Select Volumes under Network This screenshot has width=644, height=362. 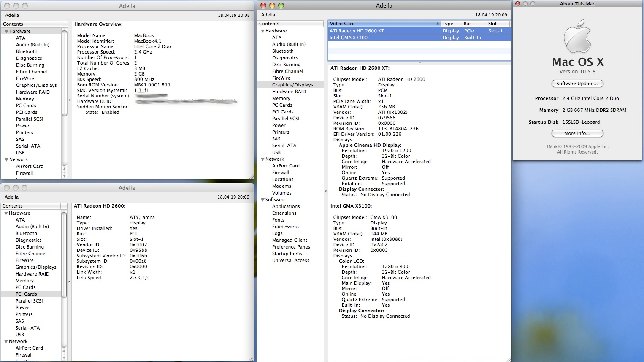click(x=282, y=193)
